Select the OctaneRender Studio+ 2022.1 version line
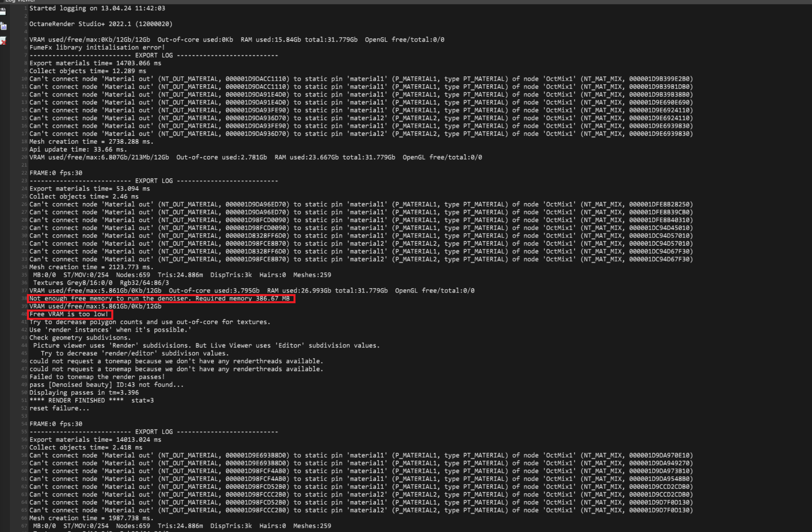 tap(101, 24)
